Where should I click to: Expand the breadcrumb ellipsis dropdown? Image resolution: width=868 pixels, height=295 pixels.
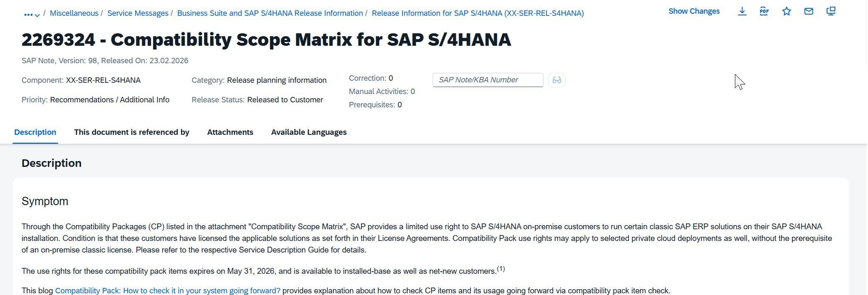click(x=32, y=14)
